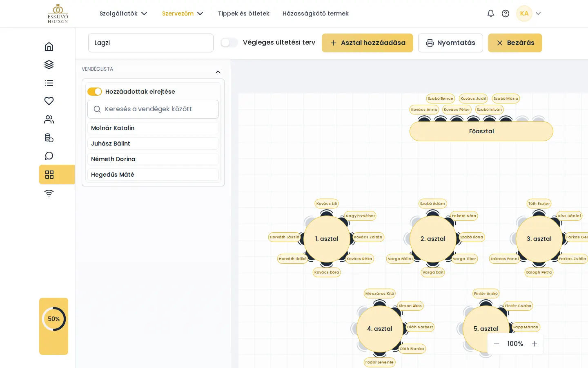Click the Kovács Lili guest tag
This screenshot has height=368, width=588.
[327, 204]
